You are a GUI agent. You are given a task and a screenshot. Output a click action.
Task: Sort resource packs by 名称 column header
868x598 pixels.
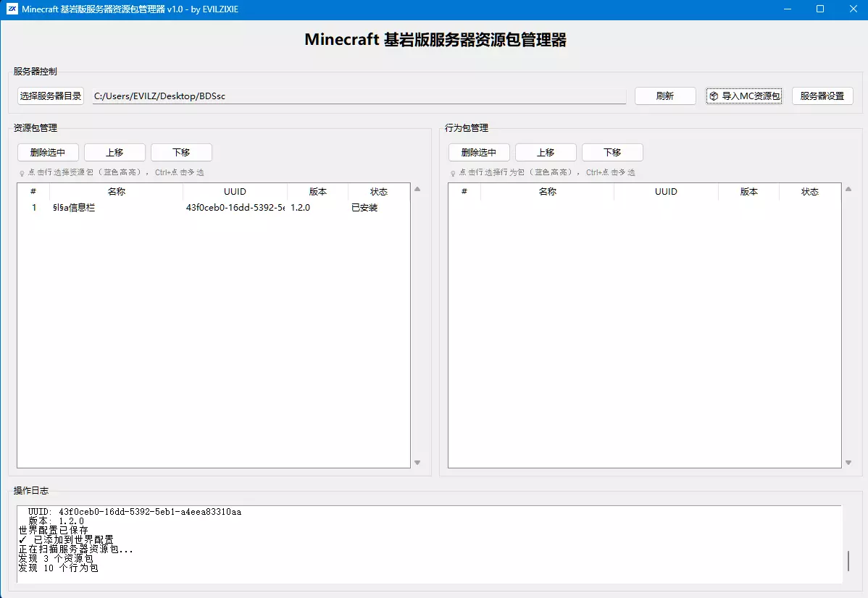[116, 191]
